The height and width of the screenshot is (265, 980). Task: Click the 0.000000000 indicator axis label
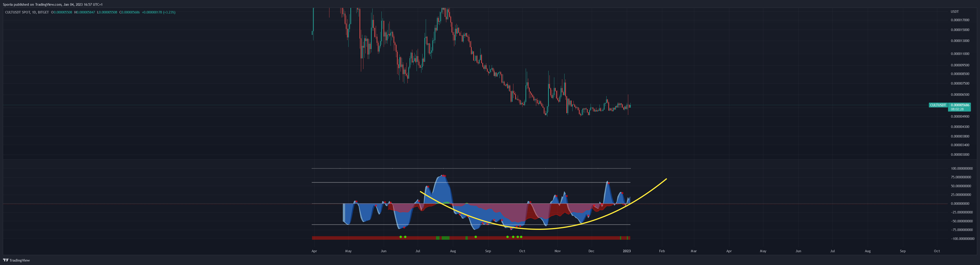pyautogui.click(x=960, y=204)
